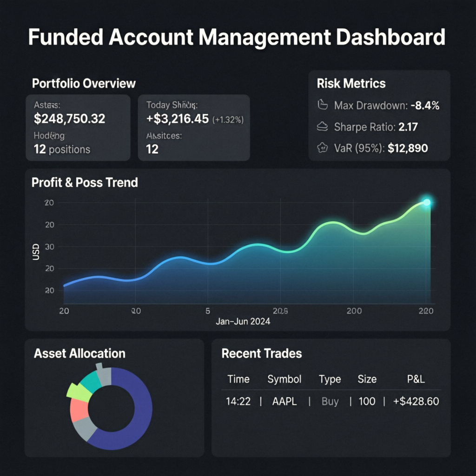Click the Recent Trades heading
Image resolution: width=476 pixels, height=476 pixels.
pyautogui.click(x=262, y=353)
